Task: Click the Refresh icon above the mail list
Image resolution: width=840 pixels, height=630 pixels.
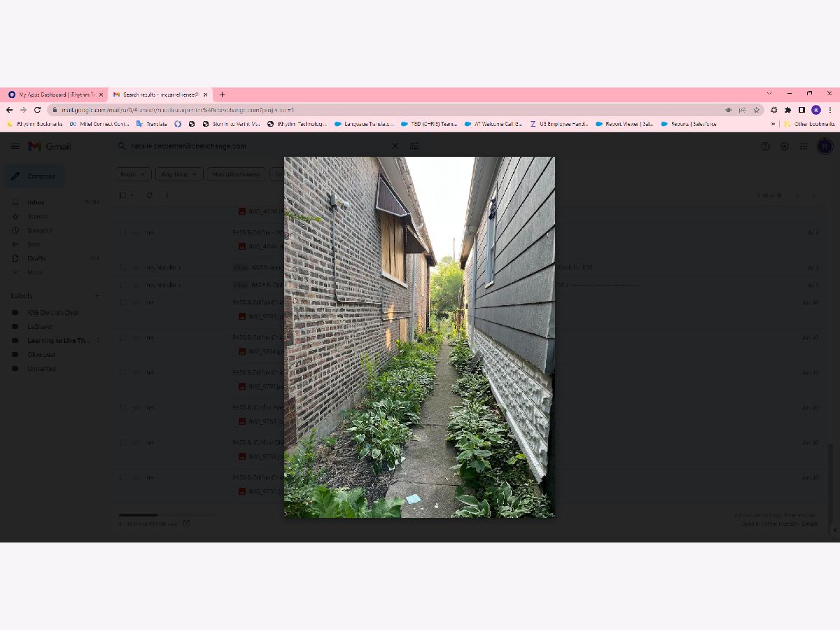Action: [x=149, y=195]
